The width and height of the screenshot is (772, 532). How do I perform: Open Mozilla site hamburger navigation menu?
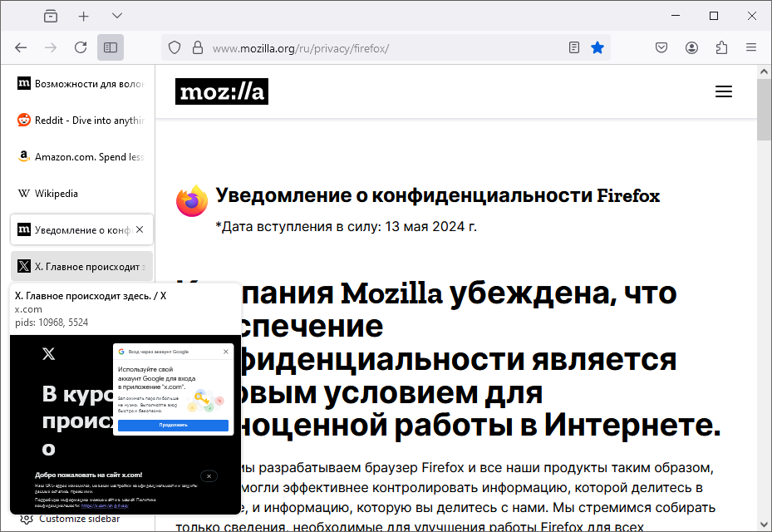[723, 91]
